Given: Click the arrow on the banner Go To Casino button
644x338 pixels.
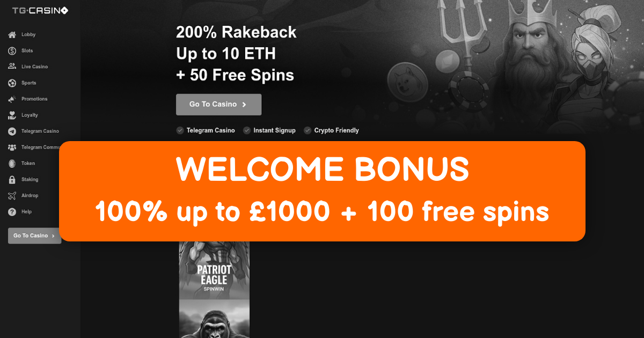Looking at the screenshot, I should (x=244, y=105).
